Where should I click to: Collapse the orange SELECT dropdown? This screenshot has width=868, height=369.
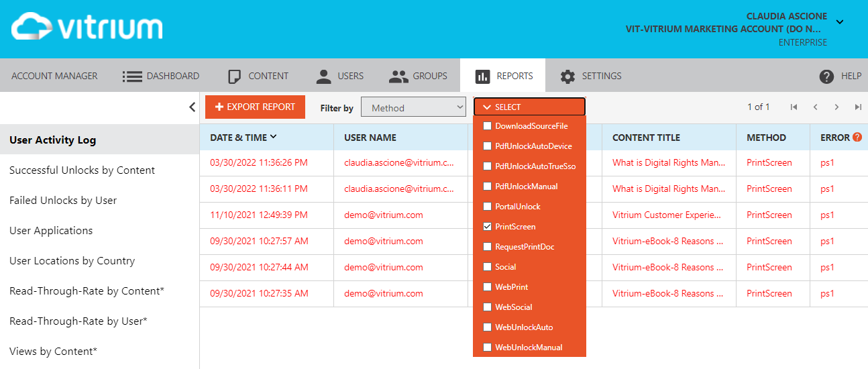(x=529, y=107)
